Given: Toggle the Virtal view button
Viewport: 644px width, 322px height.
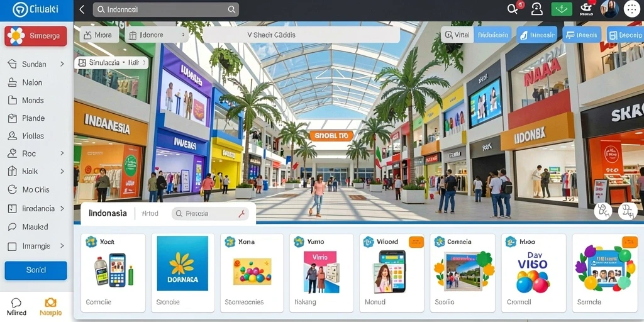Looking at the screenshot, I should [457, 35].
